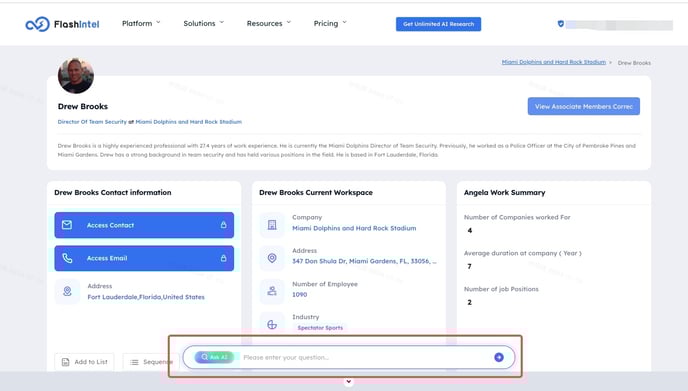Select Drew Brooks Current Workspace heading
Image resolution: width=688 pixels, height=391 pixels.
point(316,193)
